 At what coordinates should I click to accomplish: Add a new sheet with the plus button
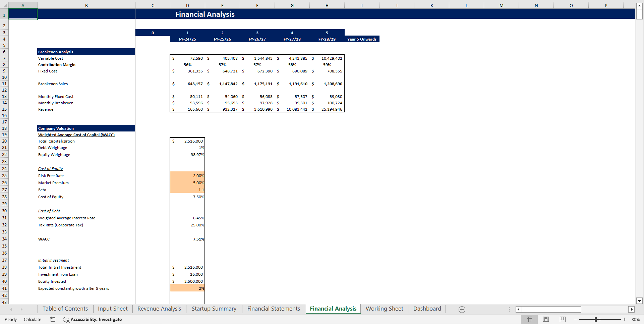point(462,309)
